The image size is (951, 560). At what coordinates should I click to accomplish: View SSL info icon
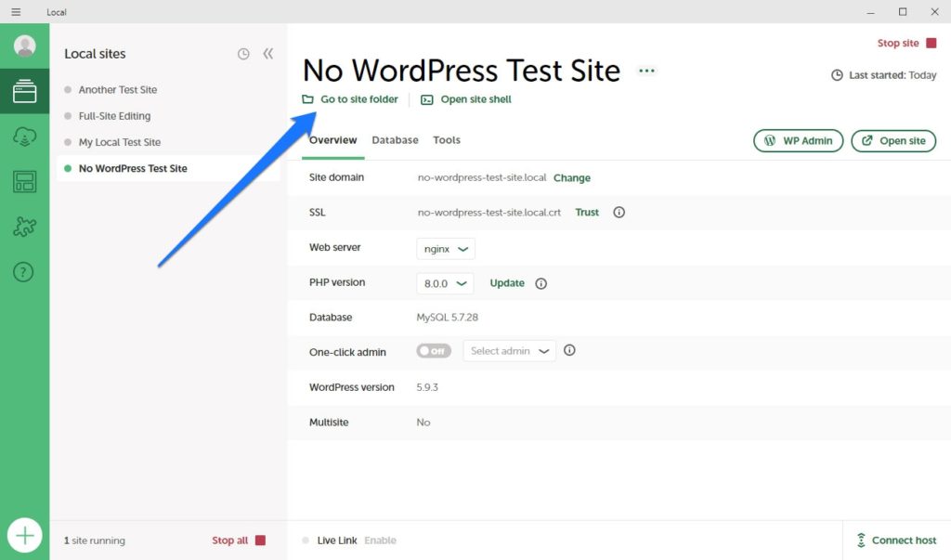(619, 213)
